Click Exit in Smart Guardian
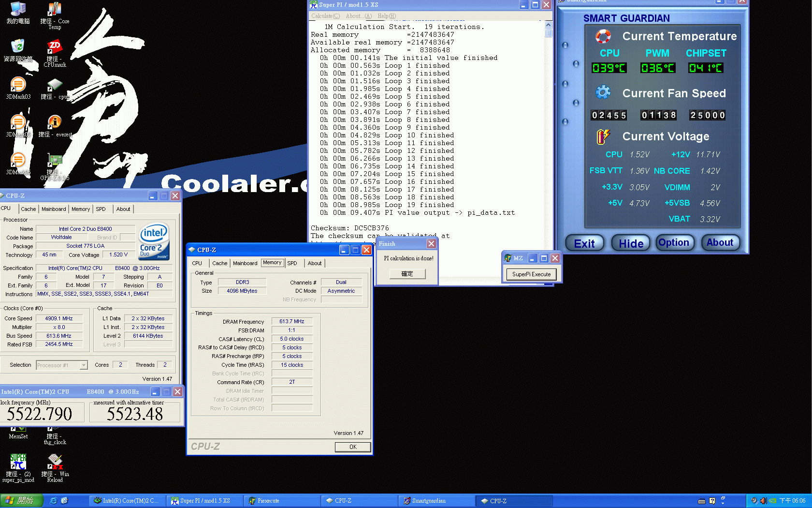812x508 pixels. (584, 243)
